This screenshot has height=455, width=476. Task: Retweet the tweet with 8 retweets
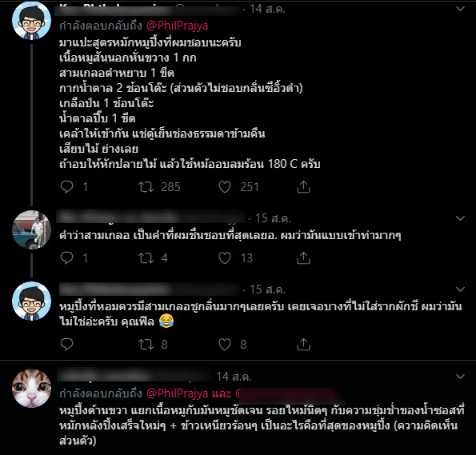click(x=146, y=344)
